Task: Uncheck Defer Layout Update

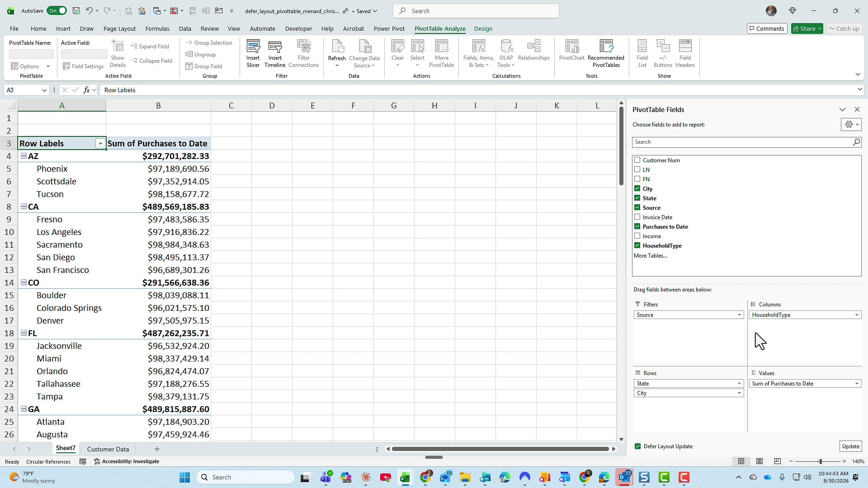Action: pos(637,446)
